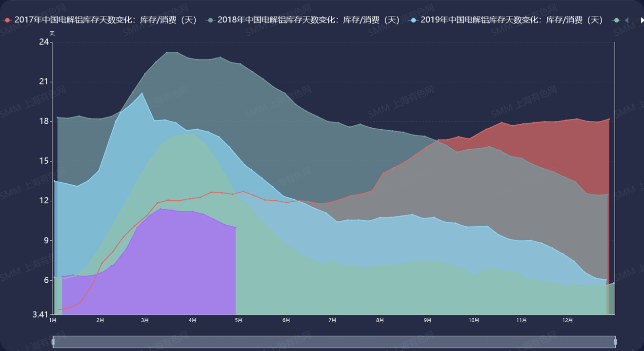The height and width of the screenshot is (351, 644).
Task: Click the green legend marker at legend's right edge
Action: click(617, 20)
